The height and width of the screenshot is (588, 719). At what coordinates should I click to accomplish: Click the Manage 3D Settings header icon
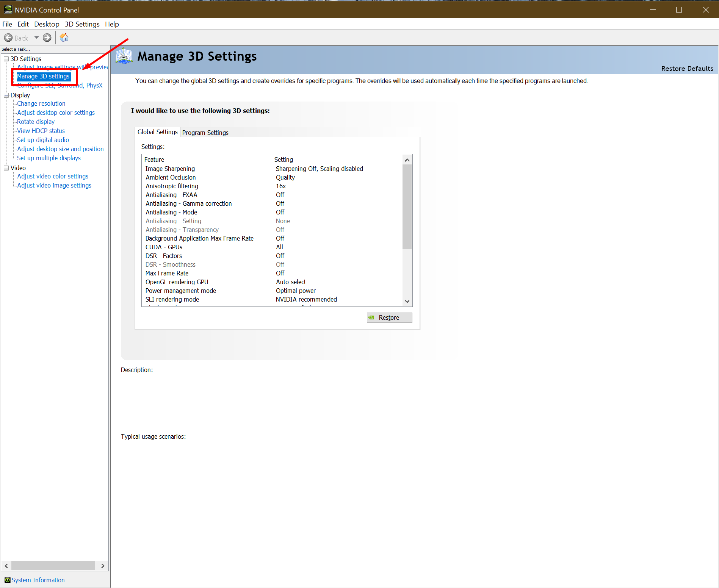coord(124,56)
